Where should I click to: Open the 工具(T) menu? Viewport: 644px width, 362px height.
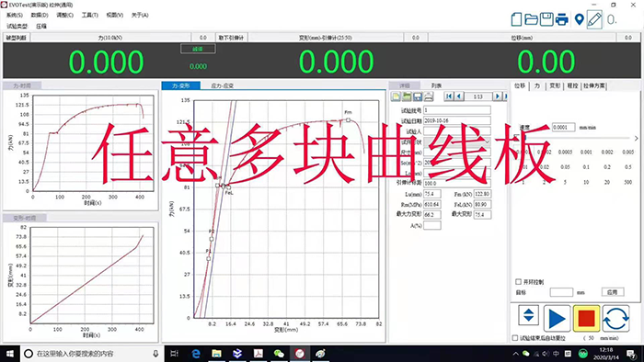pos(89,16)
